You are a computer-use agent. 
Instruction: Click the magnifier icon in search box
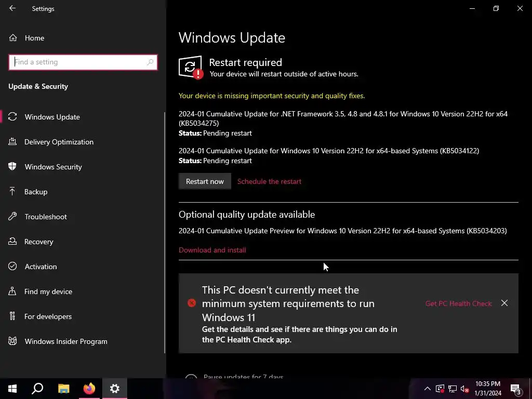tap(150, 62)
